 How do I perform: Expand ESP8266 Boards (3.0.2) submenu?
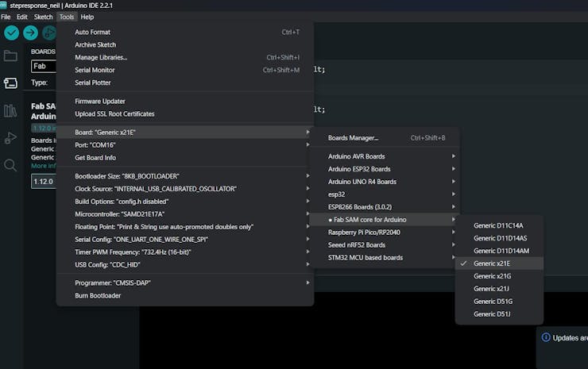point(385,207)
